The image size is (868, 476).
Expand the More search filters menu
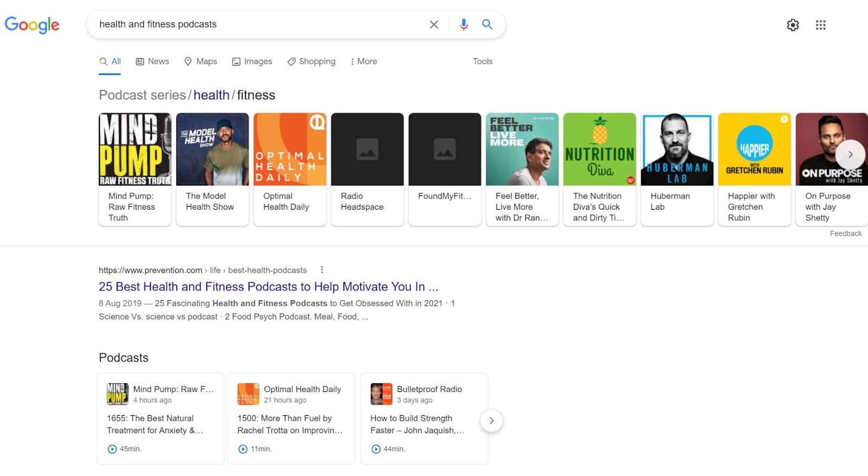pyautogui.click(x=363, y=61)
